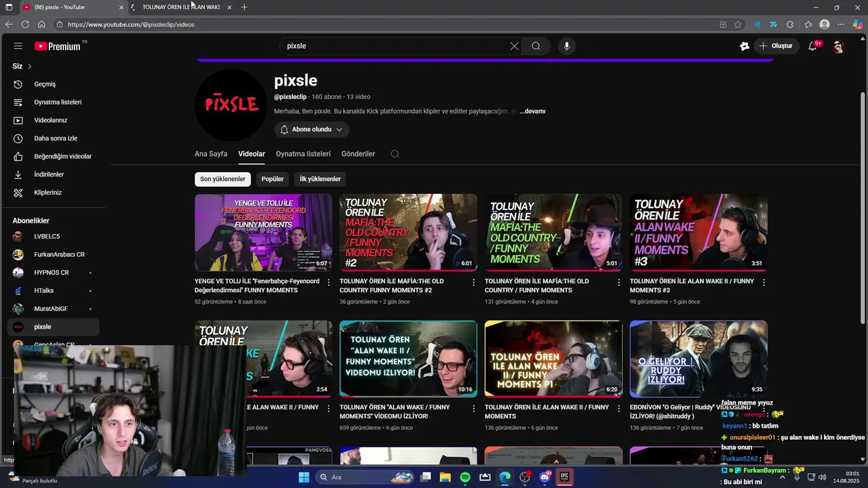Image resolution: width=868 pixels, height=488 pixels.
Task: Start voice search with microphone
Action: pos(567,46)
